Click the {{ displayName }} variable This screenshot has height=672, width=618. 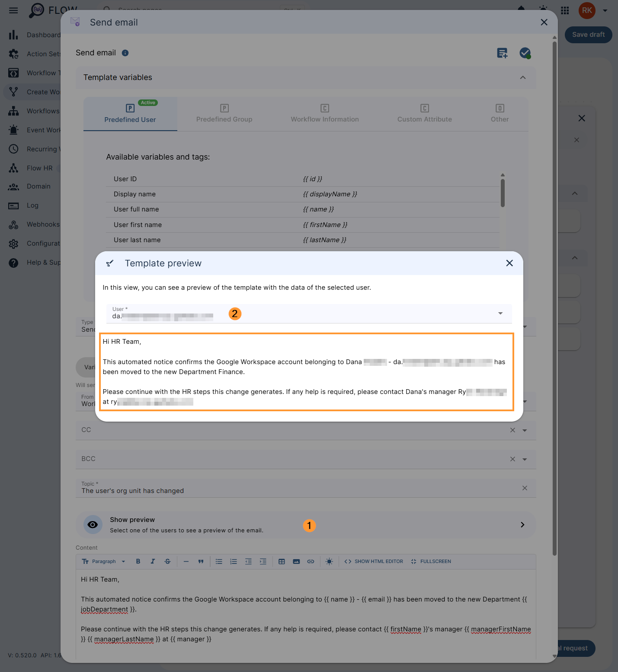click(x=330, y=194)
